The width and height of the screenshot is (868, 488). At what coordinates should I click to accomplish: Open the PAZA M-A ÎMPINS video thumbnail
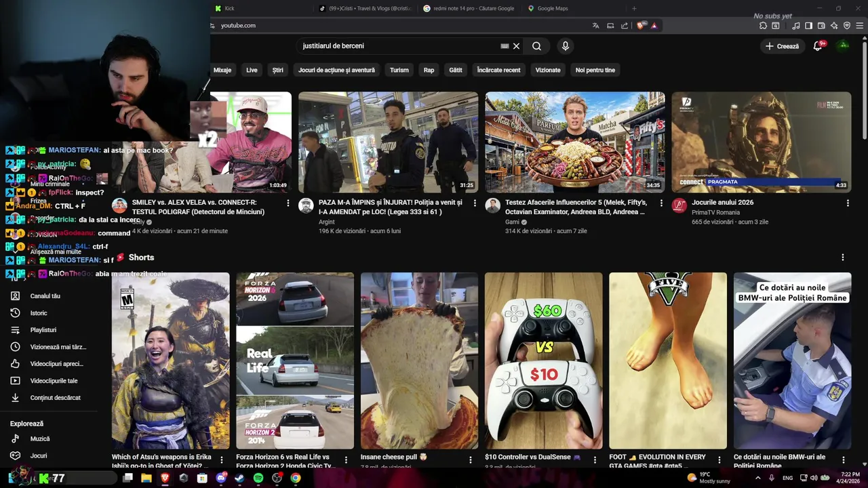coord(388,142)
